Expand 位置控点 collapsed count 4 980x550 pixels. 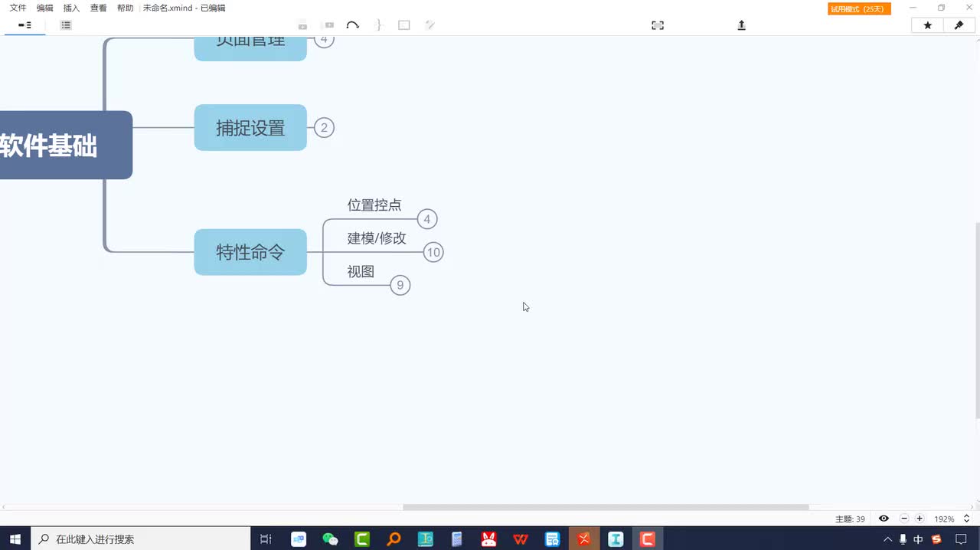(427, 219)
